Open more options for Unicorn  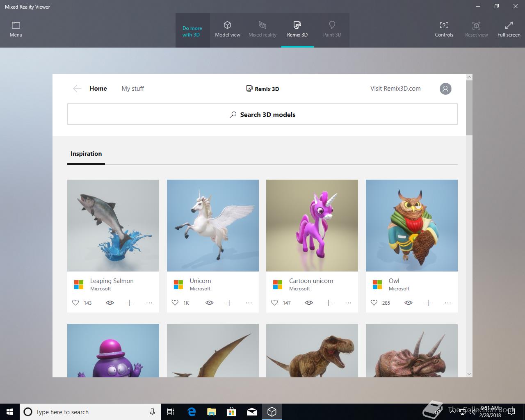pos(249,303)
